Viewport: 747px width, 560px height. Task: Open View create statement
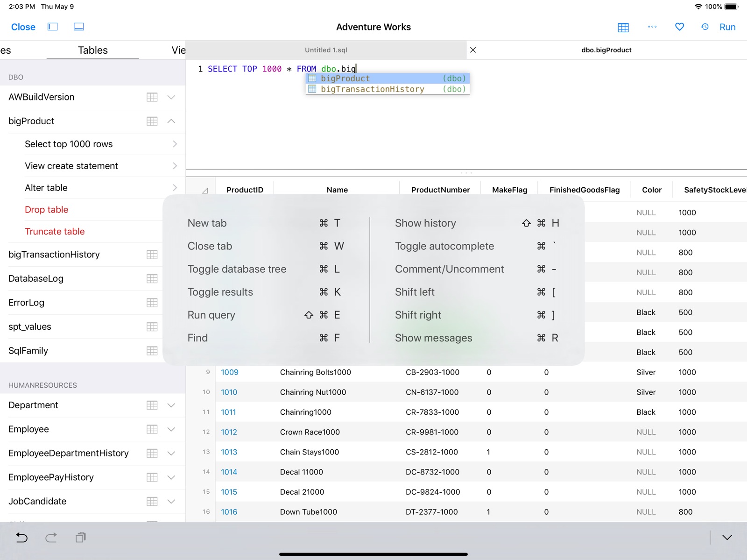click(101, 166)
